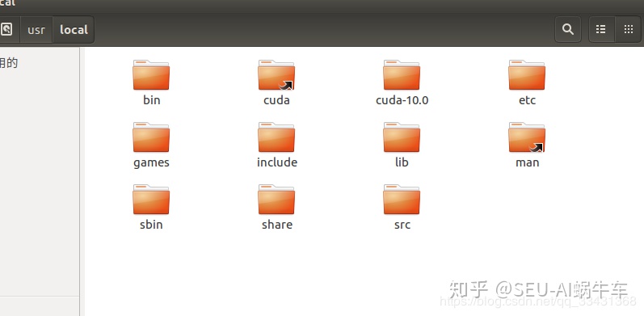Screen dimensions: 644x316
Task: Select the include folder icon
Action: tap(276, 137)
